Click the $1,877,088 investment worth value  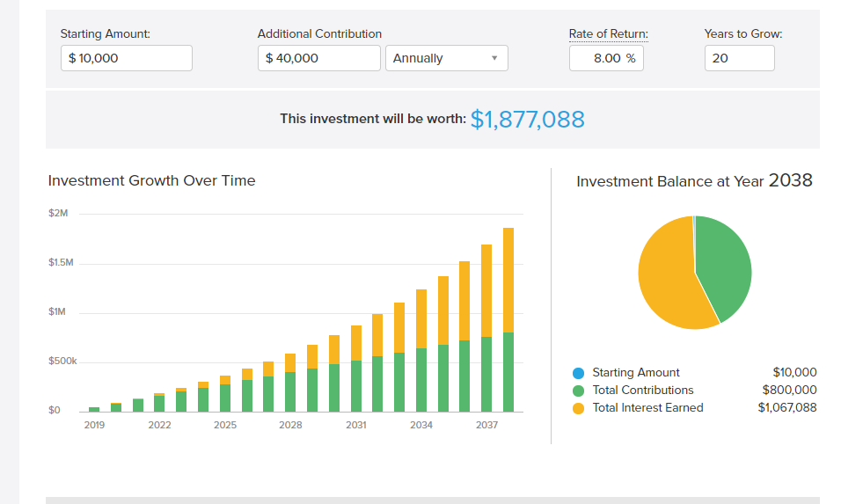click(527, 119)
